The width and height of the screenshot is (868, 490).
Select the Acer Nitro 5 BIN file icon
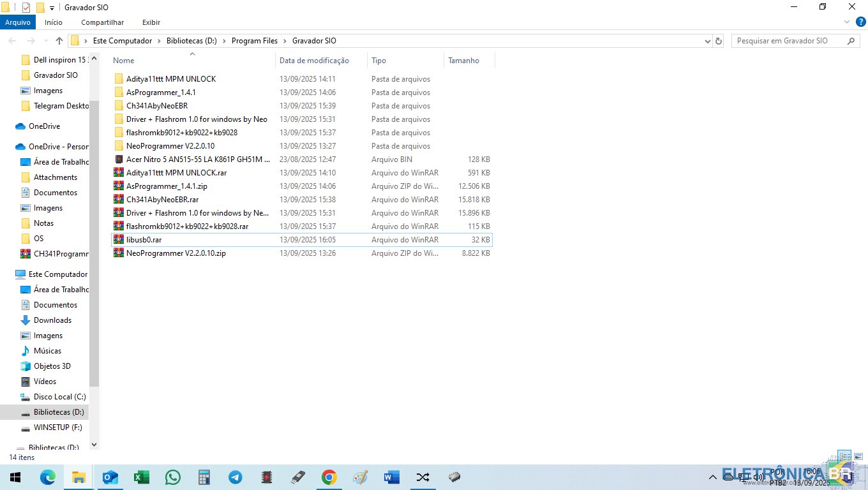118,160
